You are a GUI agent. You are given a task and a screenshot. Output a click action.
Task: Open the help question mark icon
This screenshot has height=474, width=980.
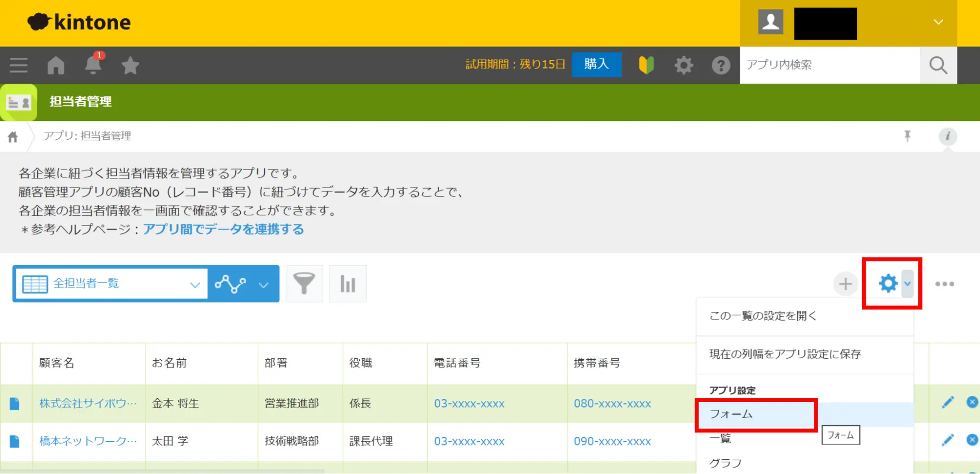pyautogui.click(x=720, y=65)
